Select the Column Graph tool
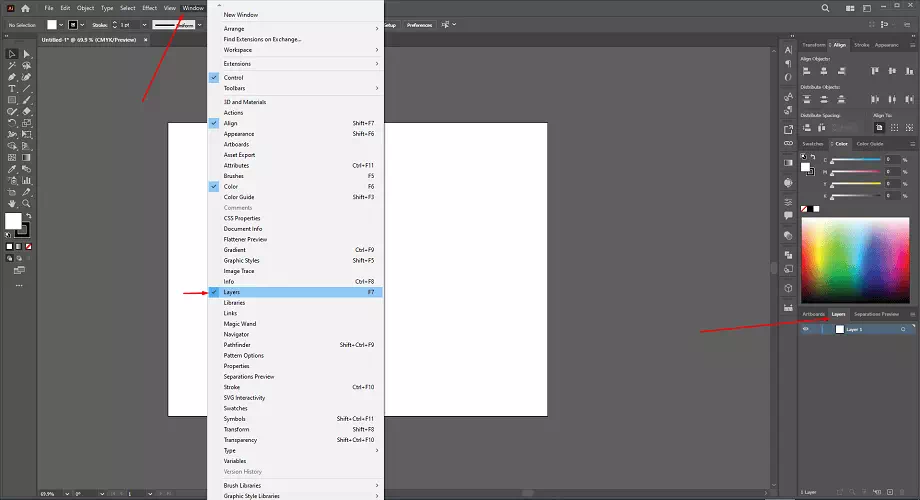920x500 pixels. coord(26,181)
